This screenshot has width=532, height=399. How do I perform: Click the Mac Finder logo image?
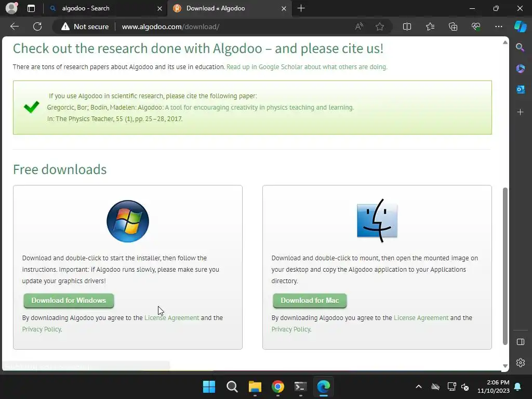[x=377, y=221]
